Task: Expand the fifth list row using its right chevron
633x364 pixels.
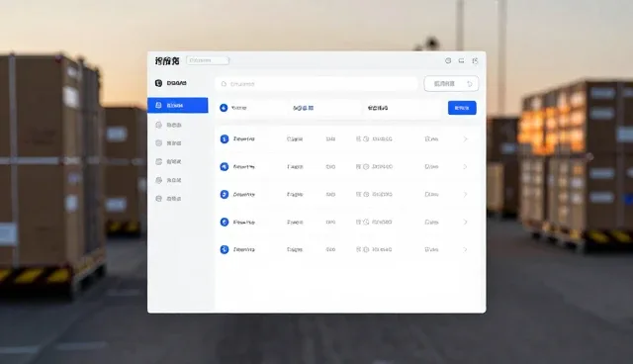Action: pyautogui.click(x=465, y=250)
